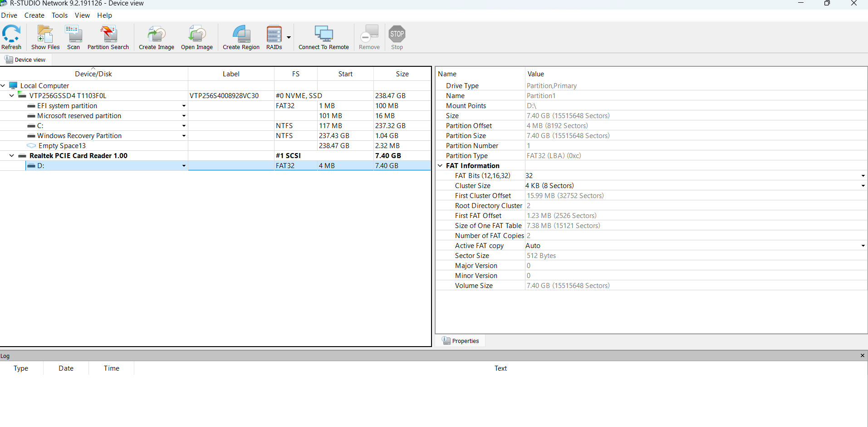Screen dimensions: 868x427
Task: Click the Label column header
Action: tap(231, 74)
